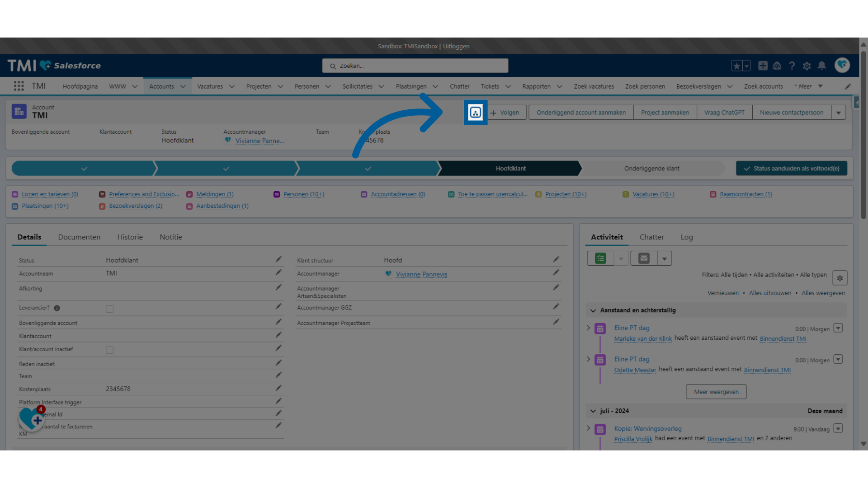Open the email action dropdown arrow
Viewport: 868px width, 488px height.
click(x=665, y=258)
